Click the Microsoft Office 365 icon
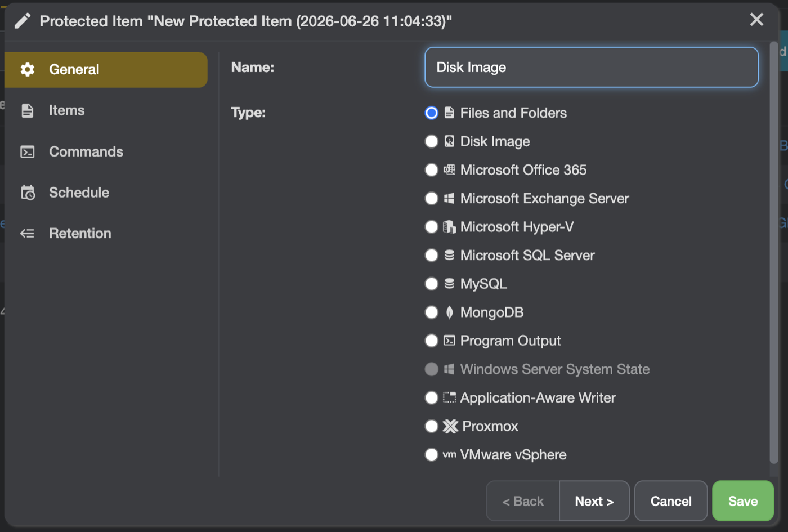Screen dimensions: 788x532 click(449, 169)
